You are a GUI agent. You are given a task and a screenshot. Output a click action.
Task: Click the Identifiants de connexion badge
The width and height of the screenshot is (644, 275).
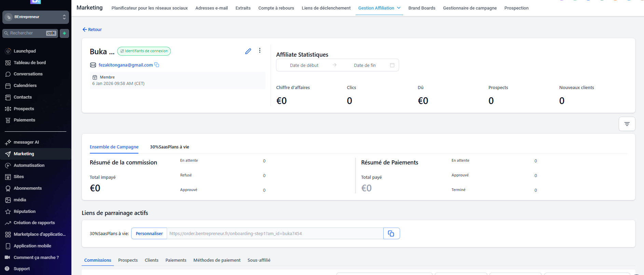[144, 51]
